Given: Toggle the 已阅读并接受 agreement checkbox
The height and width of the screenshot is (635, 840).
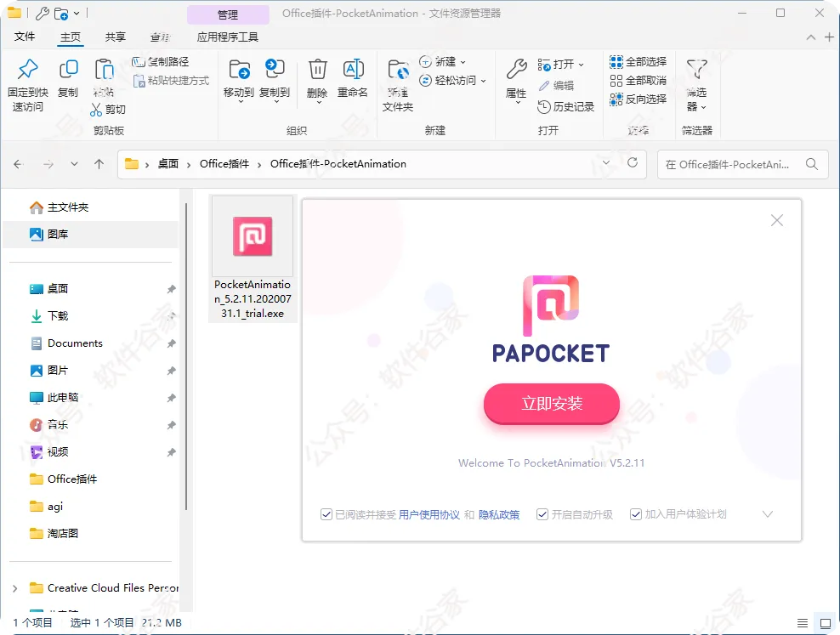Looking at the screenshot, I should pos(326,514).
